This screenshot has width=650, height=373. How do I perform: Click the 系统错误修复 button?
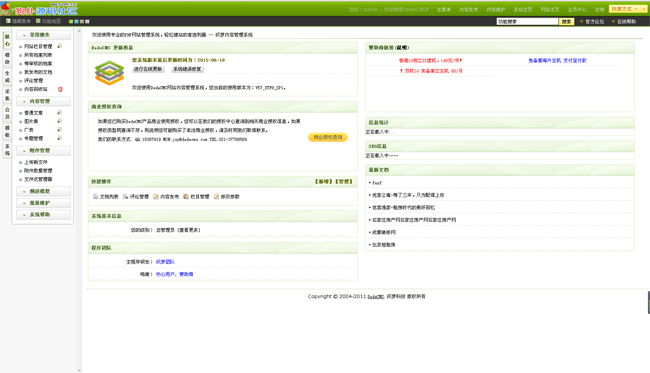point(187,69)
